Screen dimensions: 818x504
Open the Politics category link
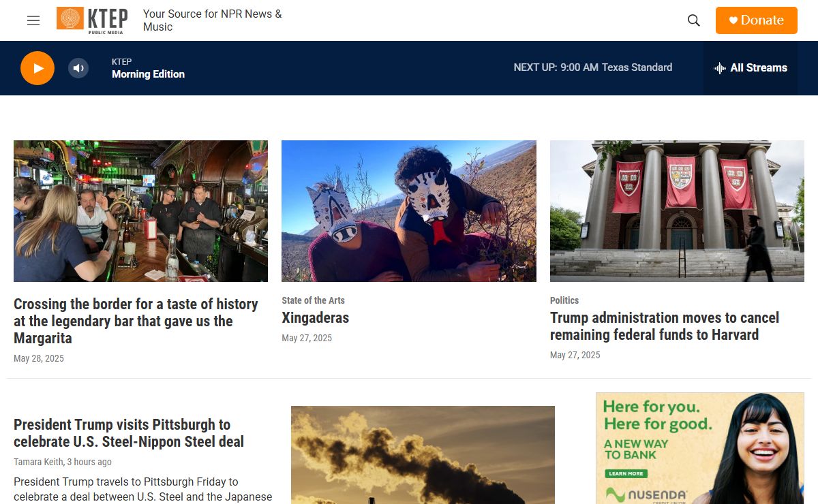click(564, 300)
